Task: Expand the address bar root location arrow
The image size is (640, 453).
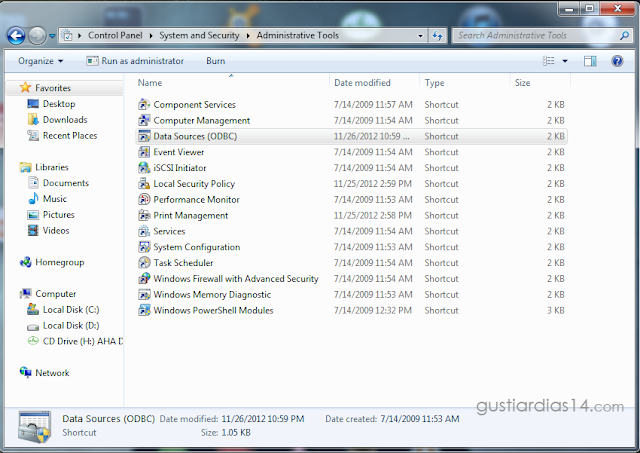Action: [x=80, y=36]
